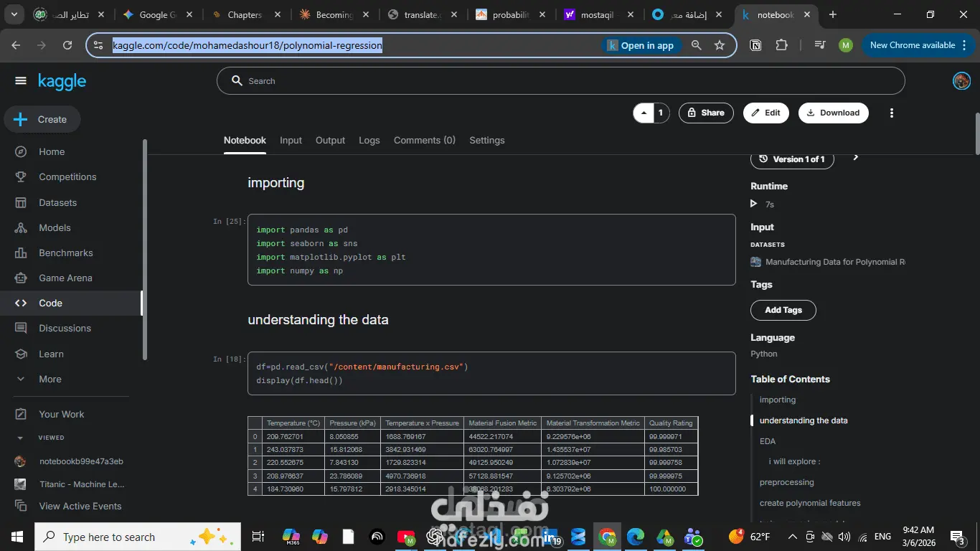
Task: Collapse the Viewed list in sidebar
Action: (20, 438)
